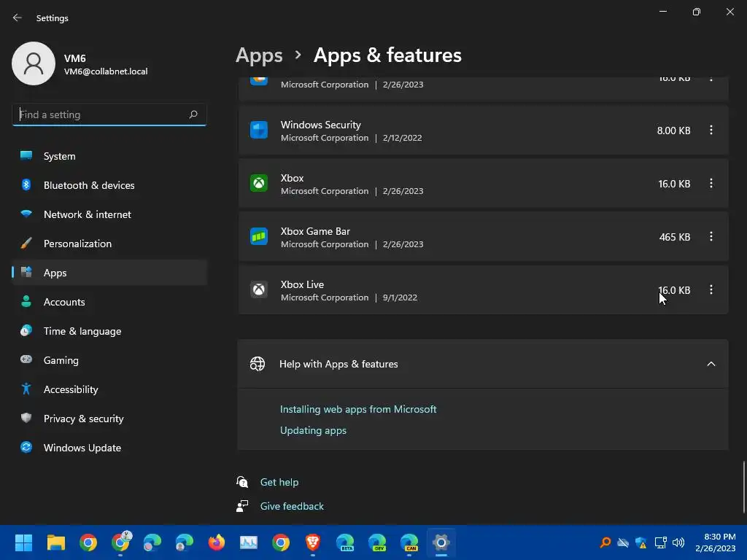Screen dimensions: 747x560
Task: Select Apps in the sidebar
Action: coord(109,273)
